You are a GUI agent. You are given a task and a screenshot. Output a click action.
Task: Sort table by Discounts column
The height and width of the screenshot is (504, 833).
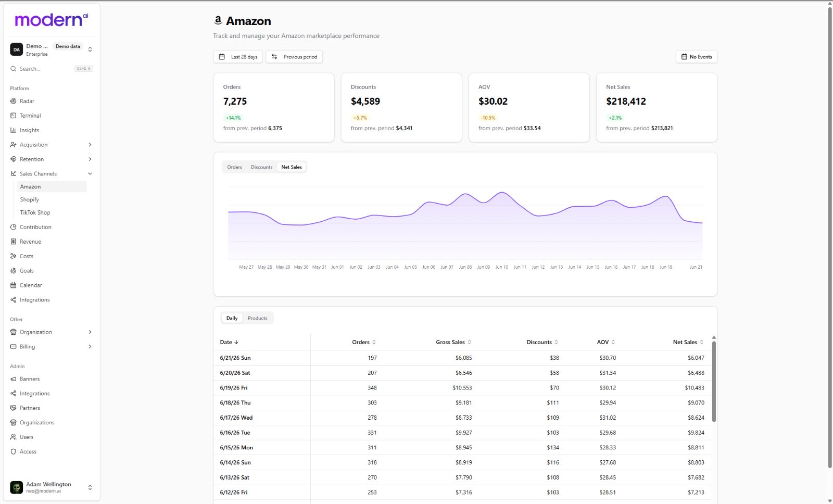(x=542, y=342)
